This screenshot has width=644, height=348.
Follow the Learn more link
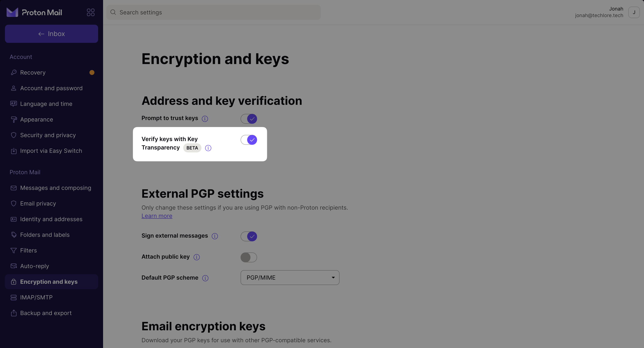pos(157,216)
